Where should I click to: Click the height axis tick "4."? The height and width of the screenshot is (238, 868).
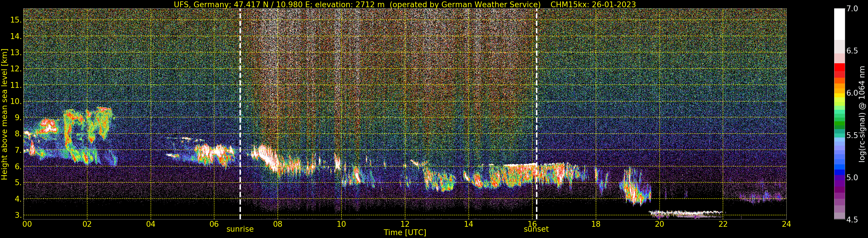click(18, 199)
